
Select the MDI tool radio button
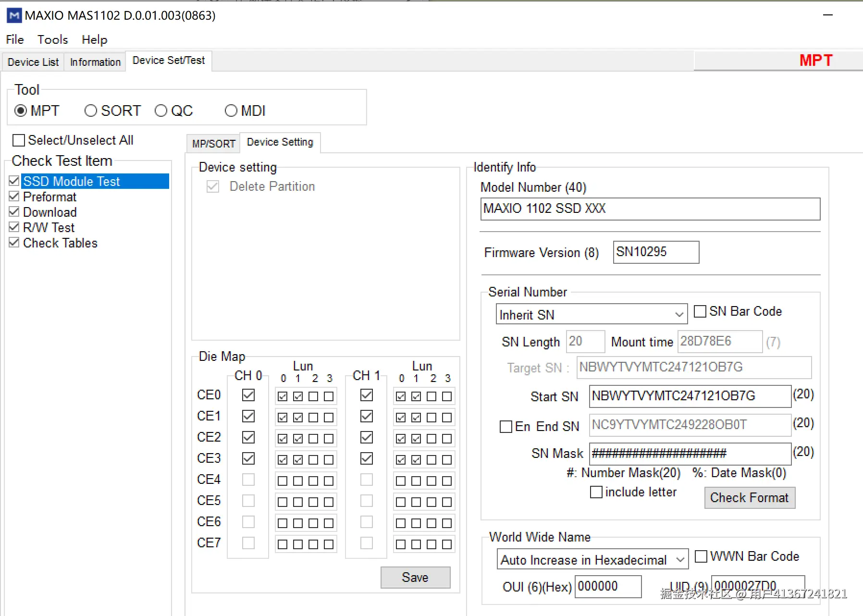coord(231,111)
